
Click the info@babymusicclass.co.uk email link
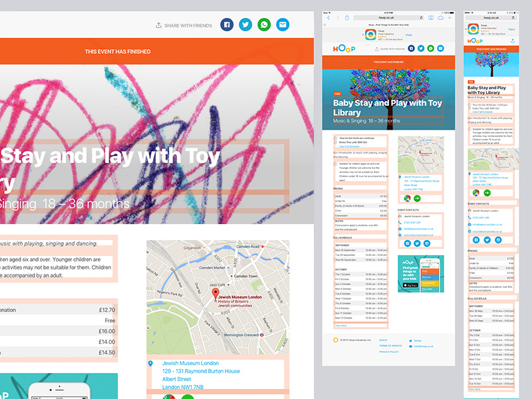(x=419, y=230)
